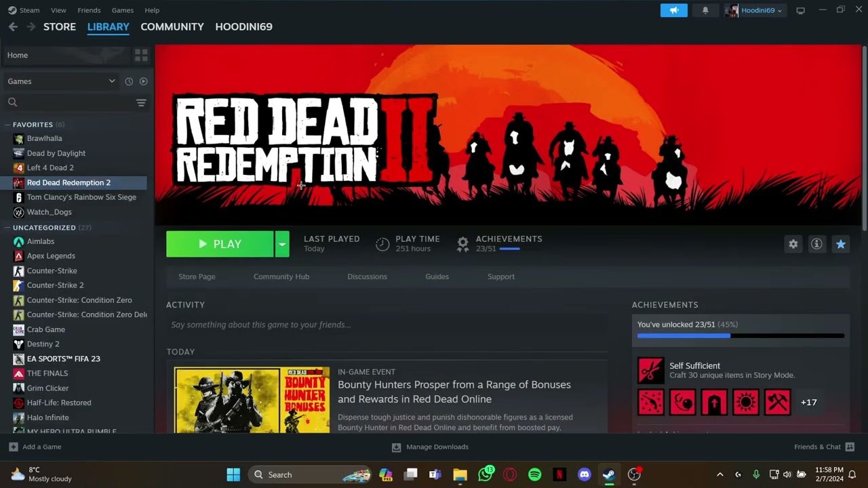Toggle the favorite star button
Screen dimensions: 868x488
(841, 244)
